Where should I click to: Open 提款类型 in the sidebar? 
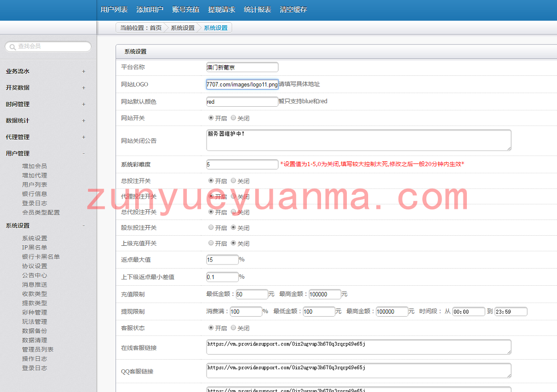(x=34, y=303)
